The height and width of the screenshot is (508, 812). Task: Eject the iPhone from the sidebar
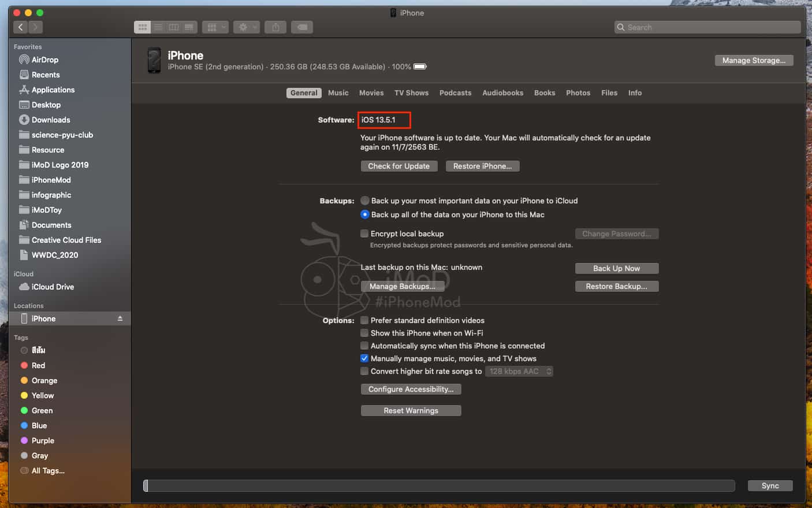pos(120,318)
